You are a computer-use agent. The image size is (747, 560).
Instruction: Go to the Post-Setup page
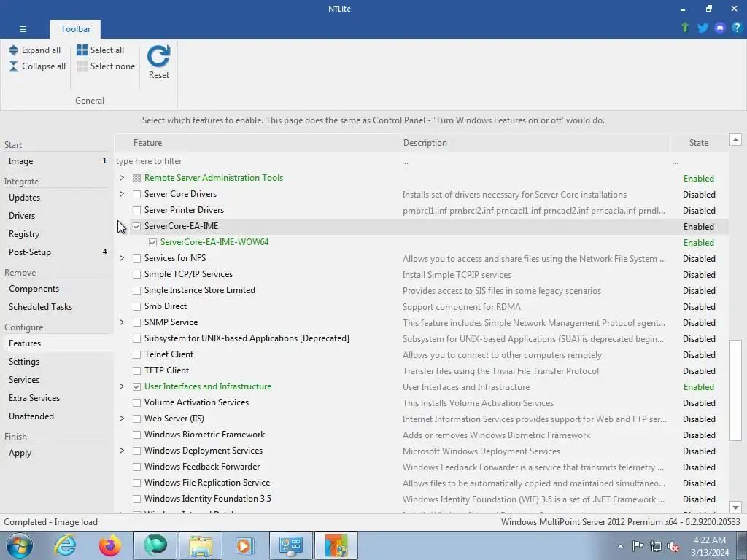click(57, 252)
